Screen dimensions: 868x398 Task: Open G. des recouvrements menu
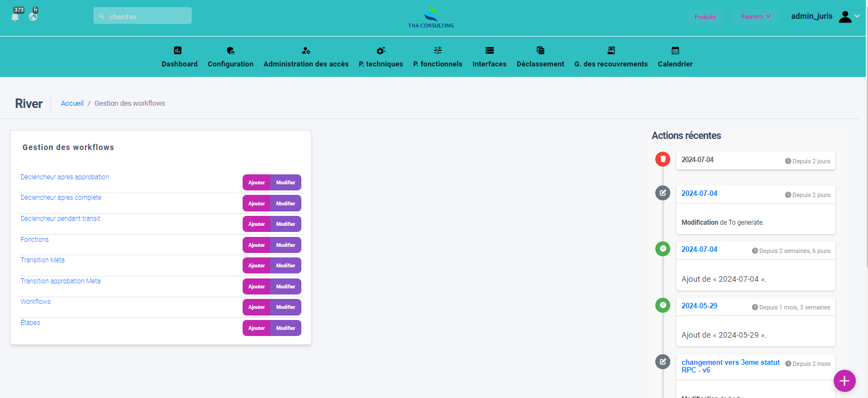[x=610, y=58]
